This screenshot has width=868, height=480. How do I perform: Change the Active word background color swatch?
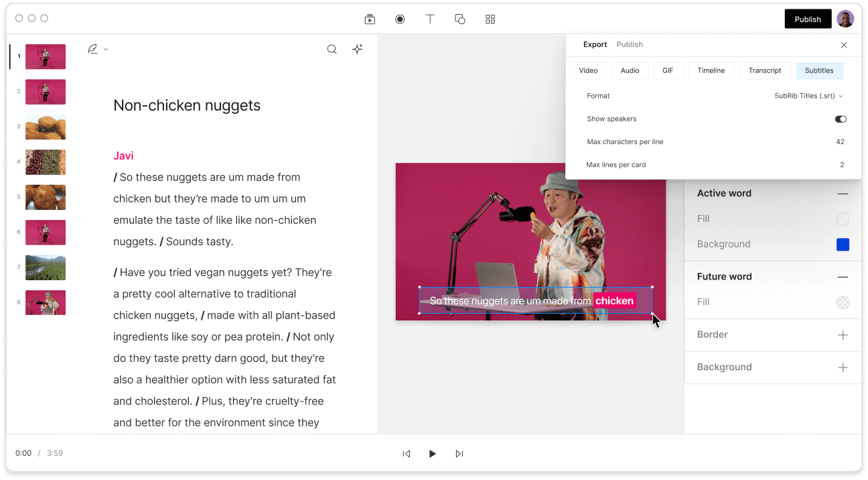click(x=843, y=244)
